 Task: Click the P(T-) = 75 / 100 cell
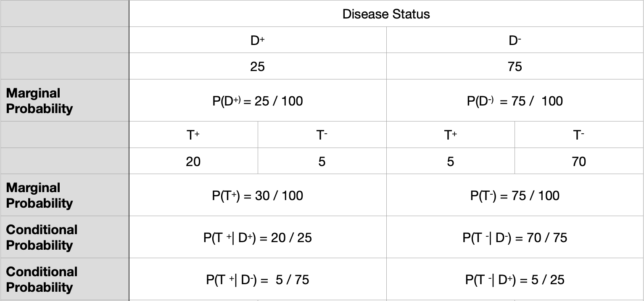tap(515, 195)
